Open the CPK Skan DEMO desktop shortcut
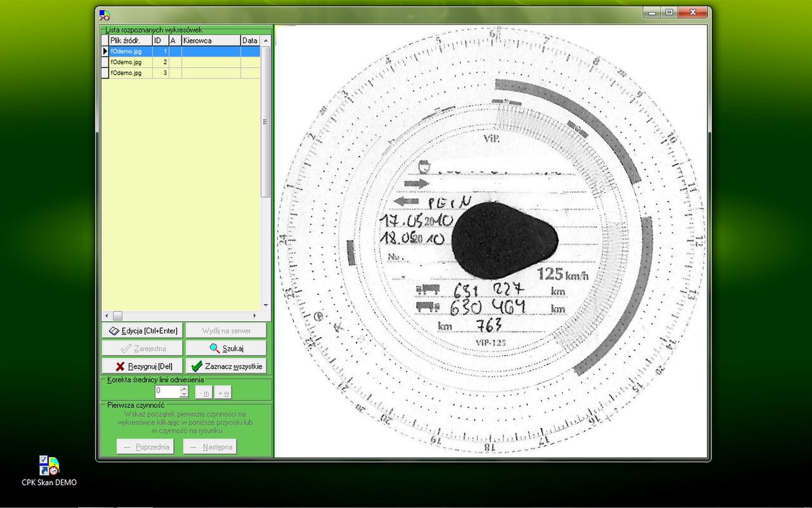The height and width of the screenshot is (508, 812). [49, 471]
